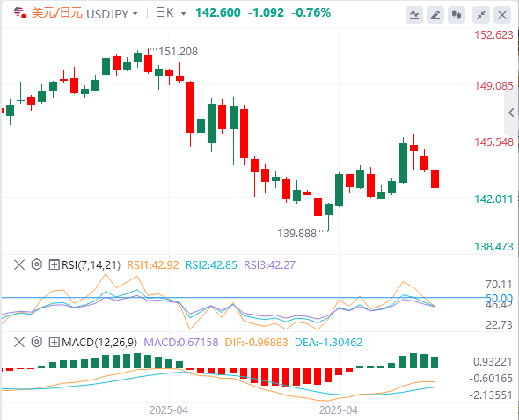Click the DIF:-0.96883 value

click(x=256, y=343)
